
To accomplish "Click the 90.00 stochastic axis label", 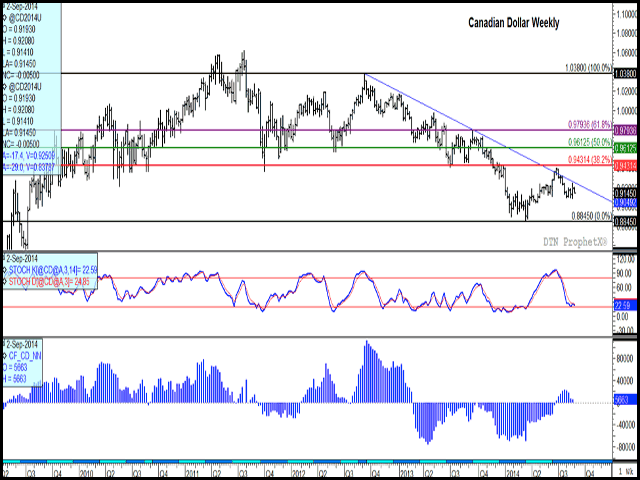I will pos(626,273).
